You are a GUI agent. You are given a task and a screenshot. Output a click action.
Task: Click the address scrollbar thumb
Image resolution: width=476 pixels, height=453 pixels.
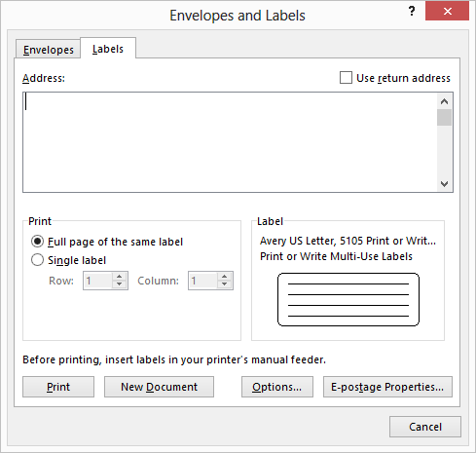coord(444,118)
